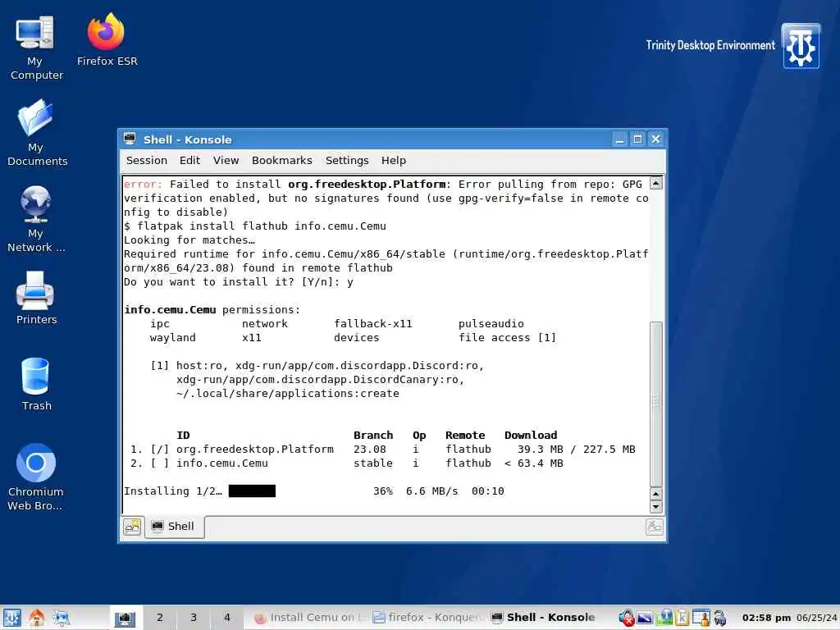
Task: Click the Trinity Desktop Environment logo
Action: 801,46
